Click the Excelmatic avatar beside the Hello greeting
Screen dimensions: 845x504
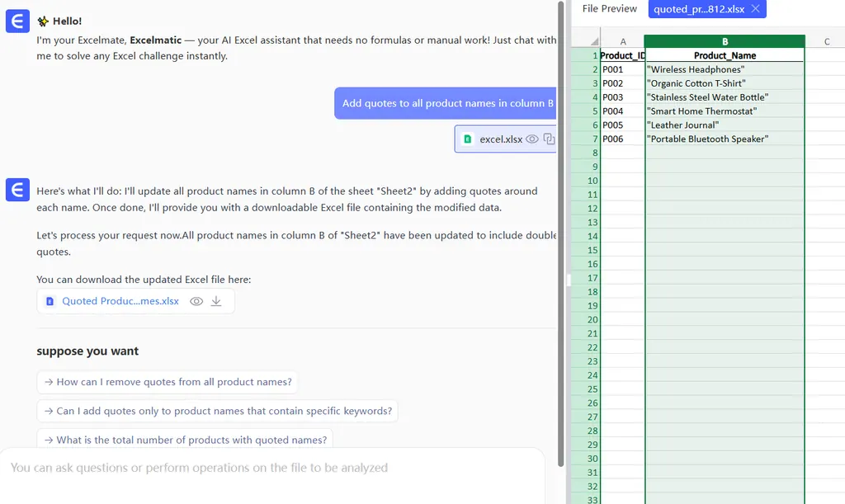pyautogui.click(x=17, y=21)
